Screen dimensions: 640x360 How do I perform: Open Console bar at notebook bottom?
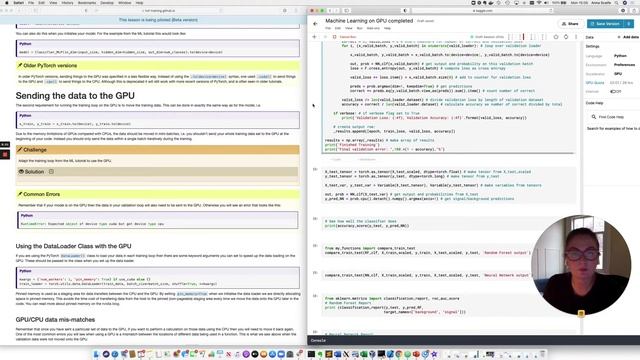click(x=473, y=340)
